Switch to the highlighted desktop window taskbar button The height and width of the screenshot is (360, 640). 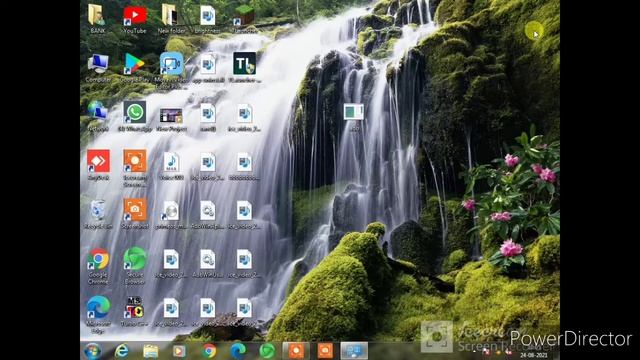coord(354,351)
